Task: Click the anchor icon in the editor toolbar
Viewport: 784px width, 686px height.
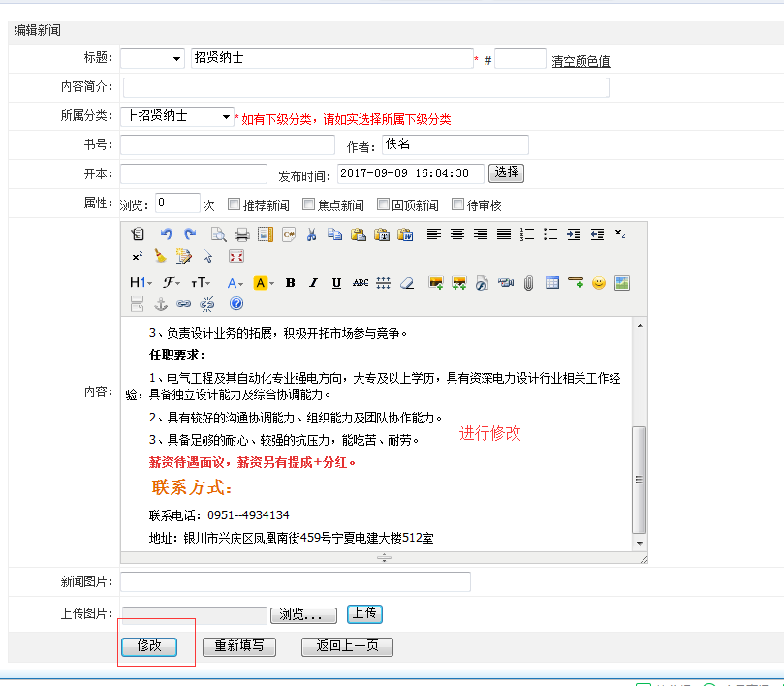Action: 161,303
